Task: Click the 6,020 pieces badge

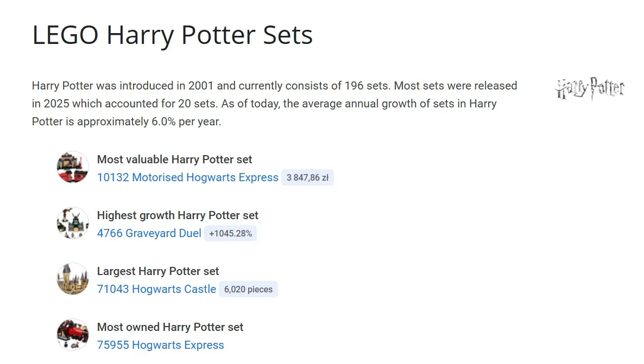Action: 248,289
